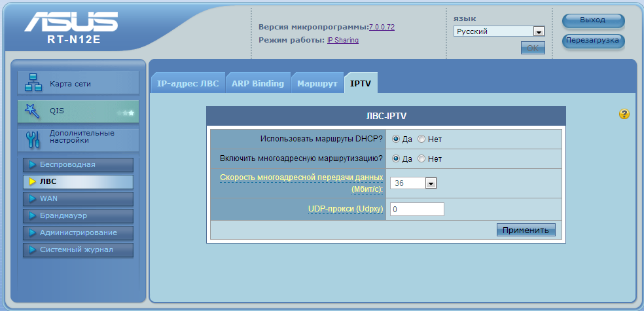This screenshot has height=311, width=644.
Task: Click the ASUS logo
Action: point(73,24)
